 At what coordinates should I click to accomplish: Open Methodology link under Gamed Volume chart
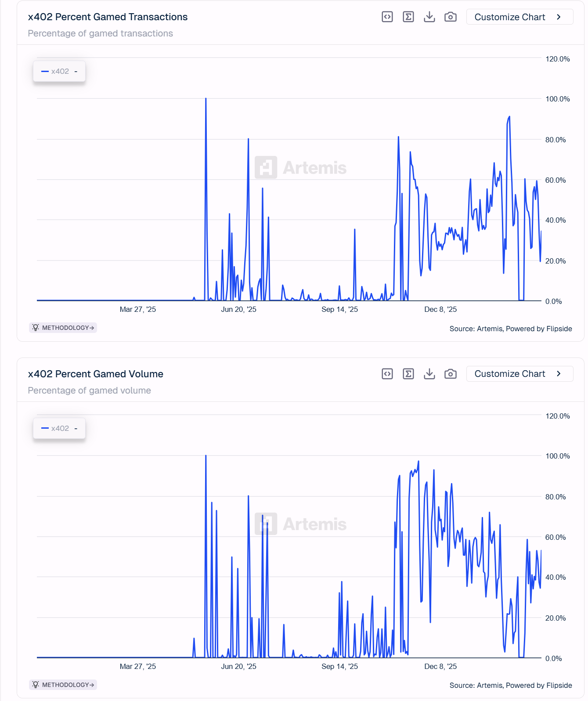point(63,685)
